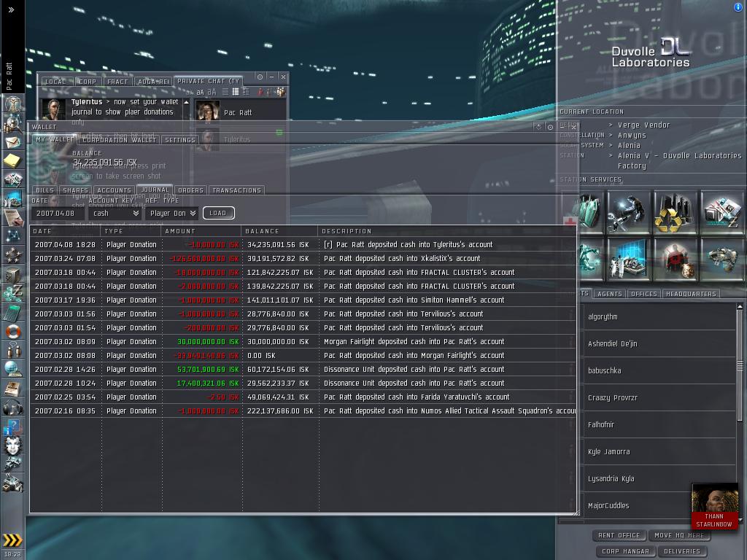Click the Rent Office button
The height and width of the screenshot is (560, 747).
pyautogui.click(x=619, y=535)
